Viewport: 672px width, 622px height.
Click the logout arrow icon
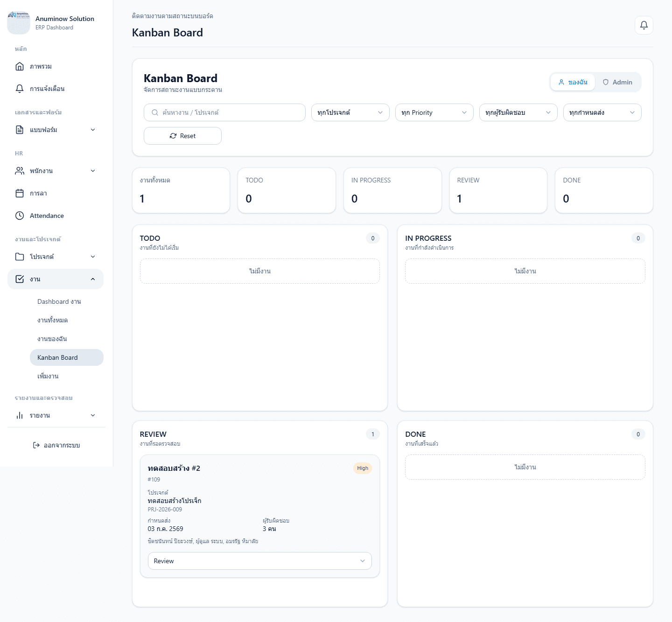tap(36, 445)
